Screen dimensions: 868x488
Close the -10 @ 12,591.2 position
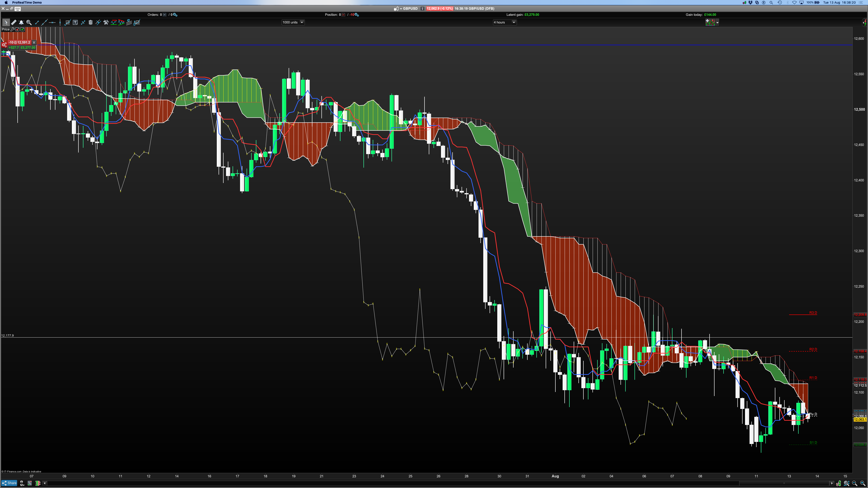[34, 42]
